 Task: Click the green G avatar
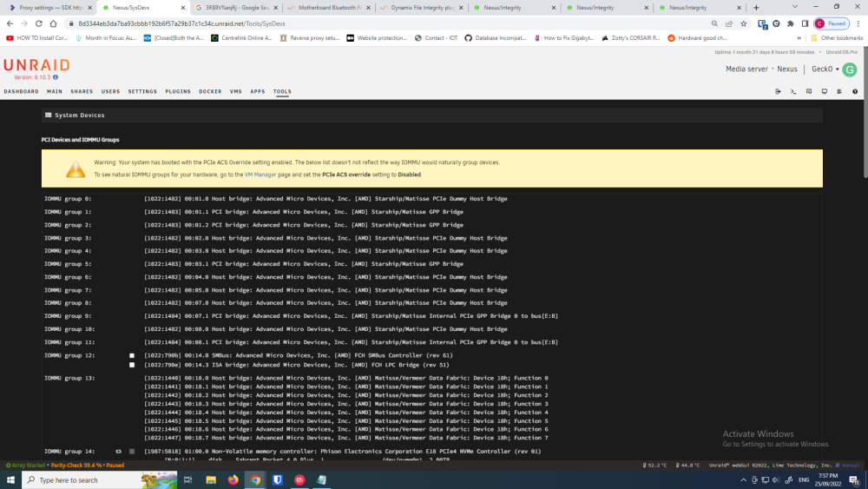click(x=850, y=69)
